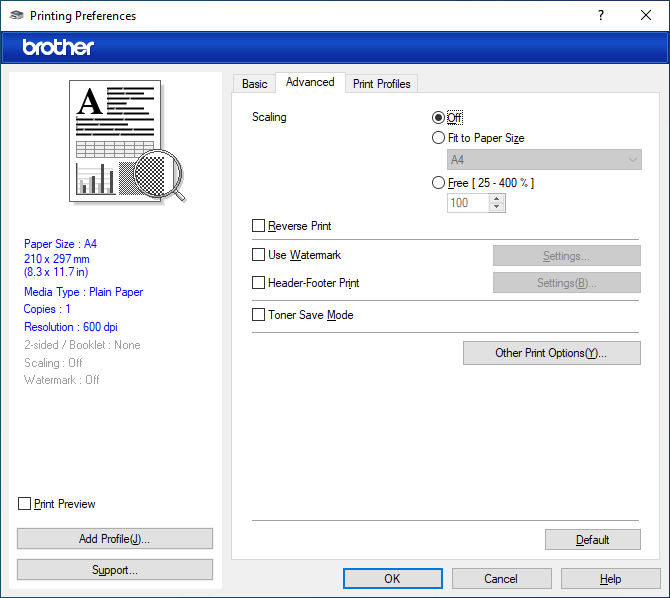This screenshot has height=598, width=670.
Task: Choose the Free 25-400% scaling option
Action: (x=438, y=183)
